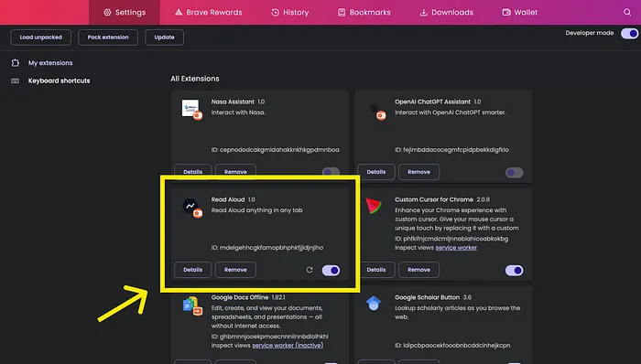The image size is (641, 364).
Task: Open the Brave Rewards tab
Action: (208, 12)
